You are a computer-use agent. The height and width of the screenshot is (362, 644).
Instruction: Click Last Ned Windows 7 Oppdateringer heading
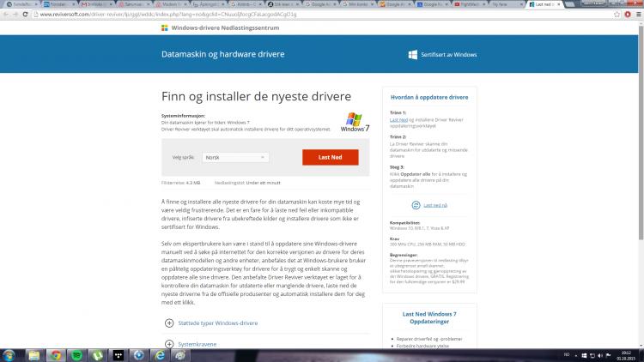pyautogui.click(x=429, y=317)
